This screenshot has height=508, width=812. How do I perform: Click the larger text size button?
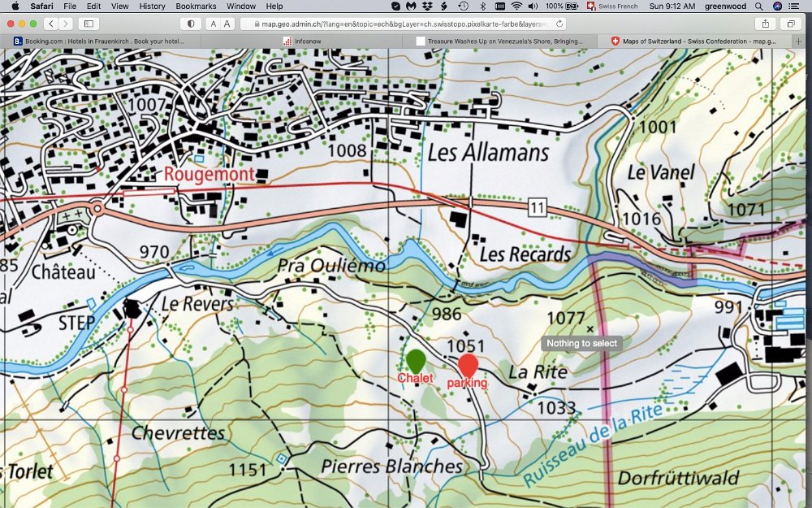[227, 24]
